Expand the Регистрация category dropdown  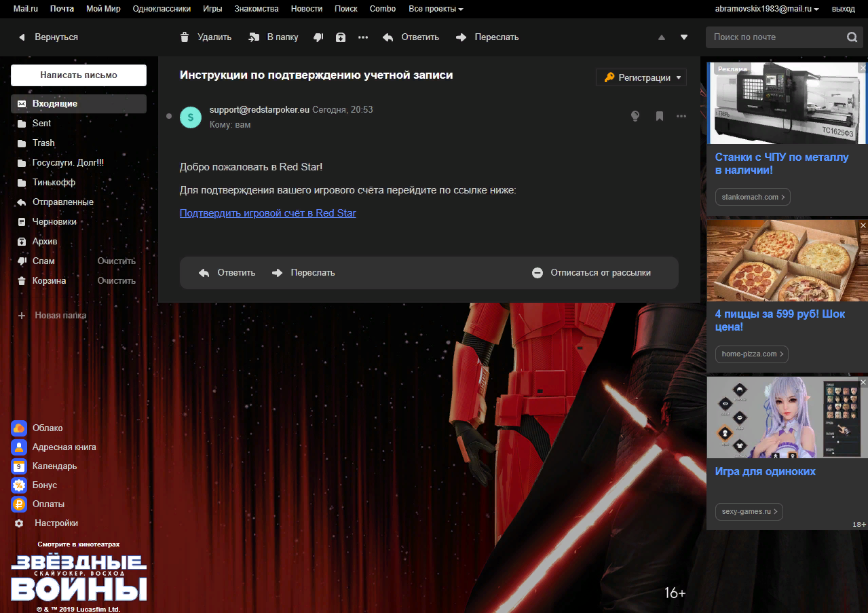tap(641, 77)
